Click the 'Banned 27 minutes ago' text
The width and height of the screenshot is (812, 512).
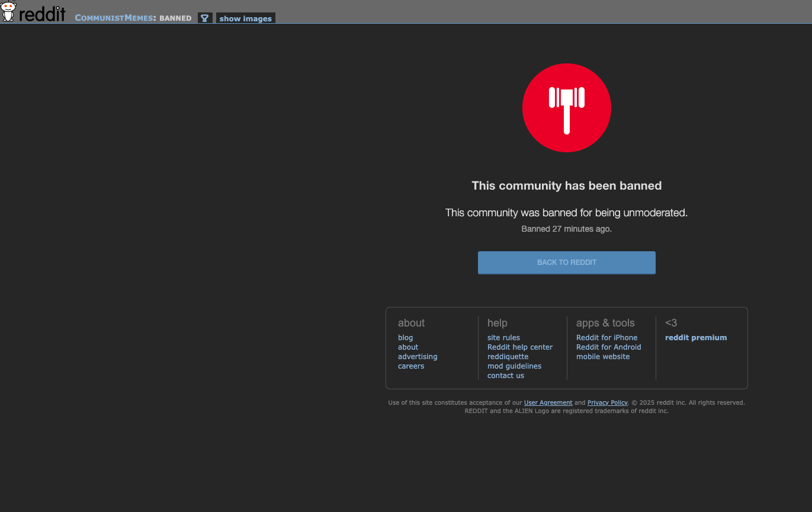566,229
